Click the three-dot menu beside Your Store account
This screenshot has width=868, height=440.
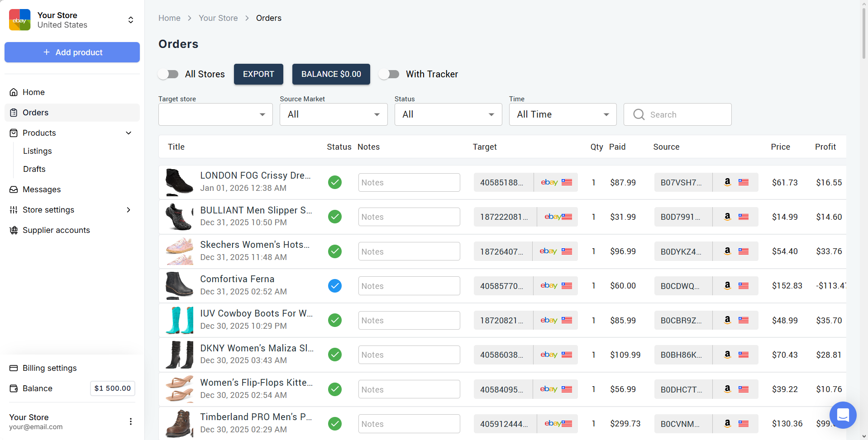pyautogui.click(x=131, y=421)
